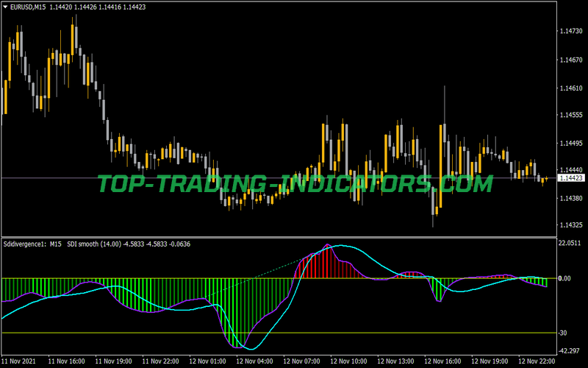This screenshot has height=368, width=588.
Task: Click the 12 Nov 13:00 time label
Action: [x=395, y=361]
